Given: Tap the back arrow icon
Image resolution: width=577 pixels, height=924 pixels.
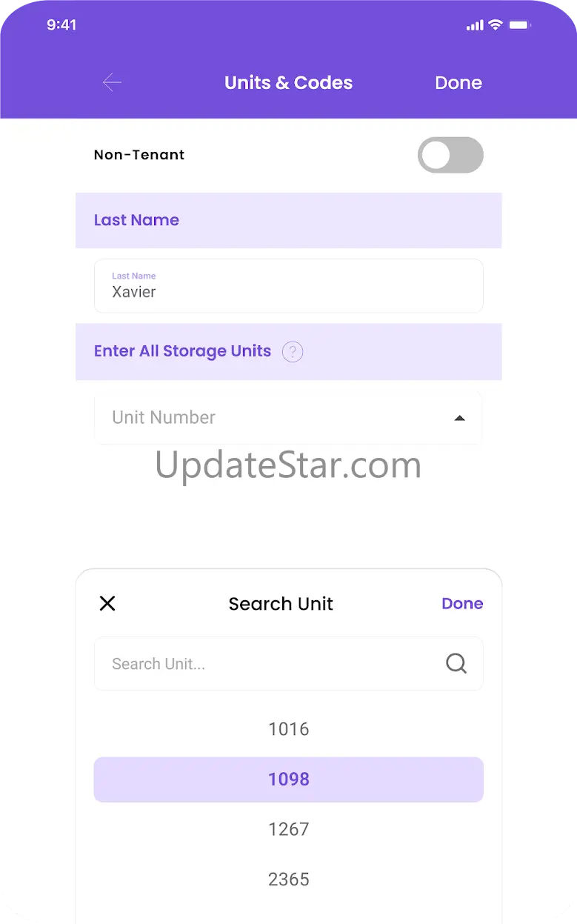Looking at the screenshot, I should point(112,82).
